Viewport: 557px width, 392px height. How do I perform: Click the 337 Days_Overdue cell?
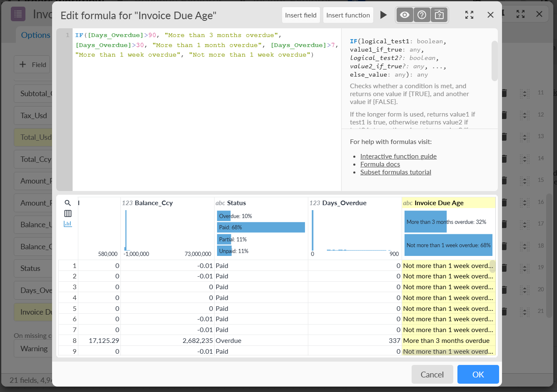355,340
